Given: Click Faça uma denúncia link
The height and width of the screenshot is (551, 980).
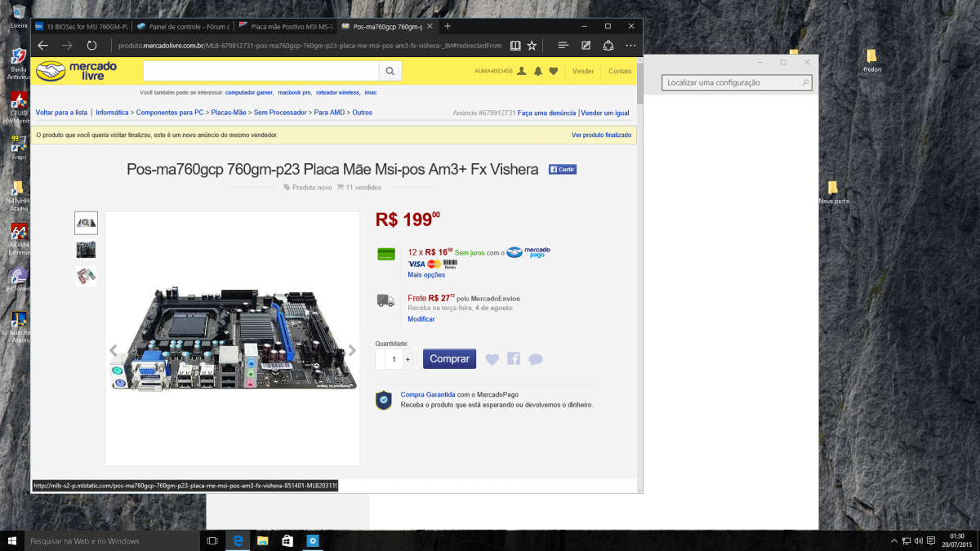Looking at the screenshot, I should 547,113.
